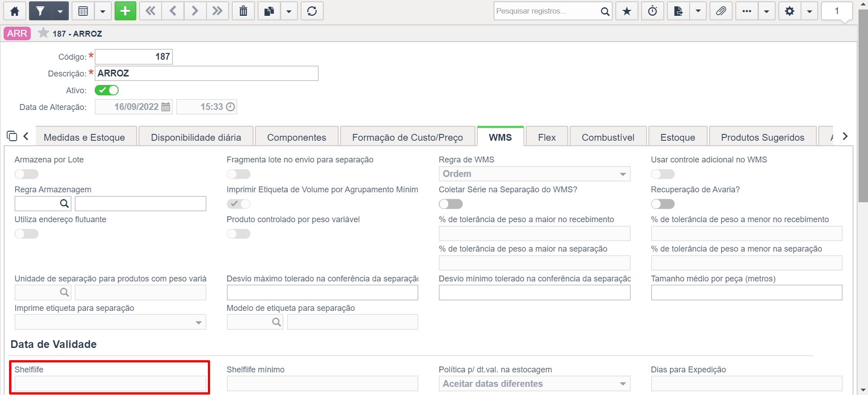Click the vertical scrollbar thumb
868x395 pixels.
[863, 106]
